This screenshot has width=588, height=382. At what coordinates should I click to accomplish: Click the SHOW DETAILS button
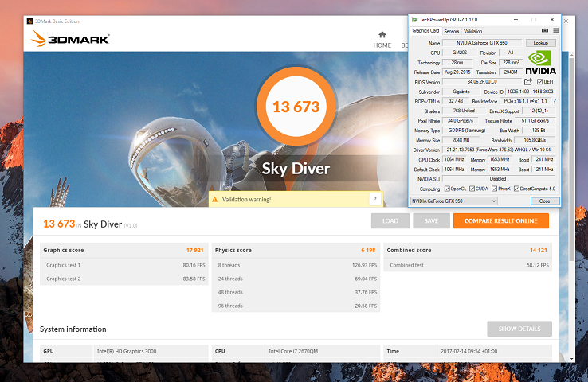(519, 329)
